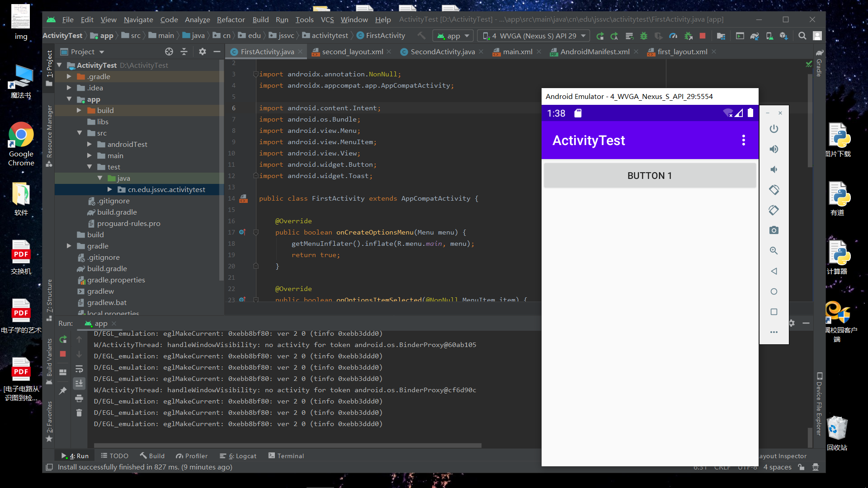Open the VCS menu
Viewport: 868px width, 488px height.
point(327,19)
